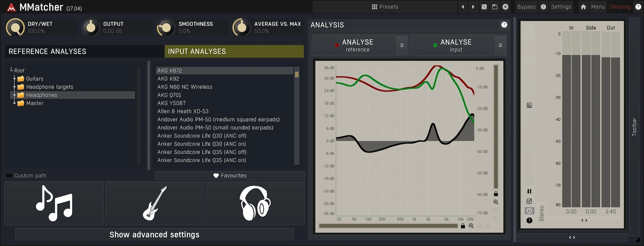Click Show advanced settings button

tap(154, 235)
